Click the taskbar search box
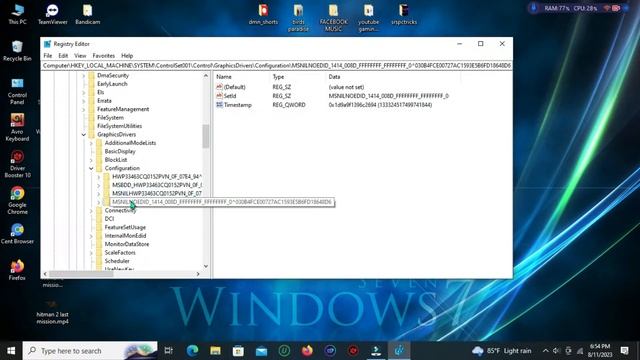The width and height of the screenshot is (640, 360). [90, 350]
